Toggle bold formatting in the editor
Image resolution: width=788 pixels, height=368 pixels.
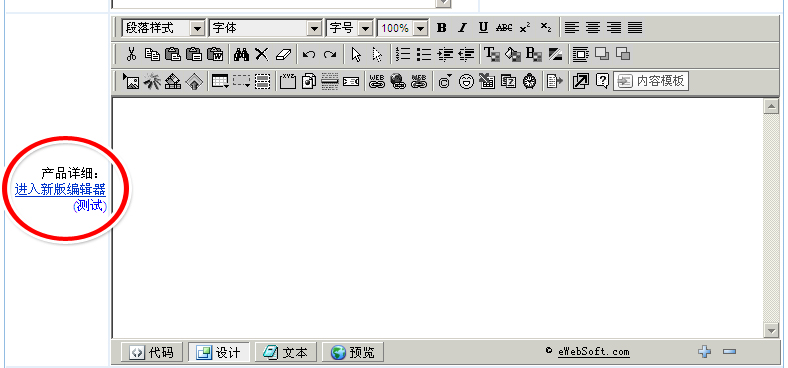tap(442, 28)
